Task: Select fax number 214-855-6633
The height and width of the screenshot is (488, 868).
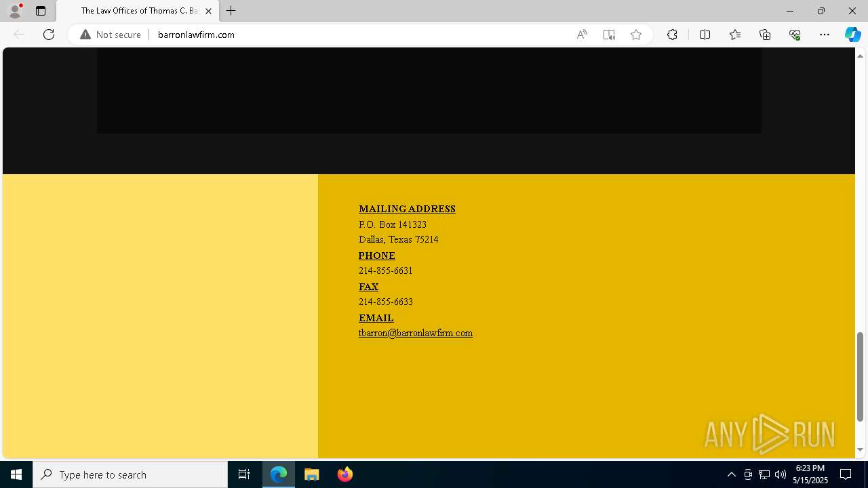Action: click(386, 302)
